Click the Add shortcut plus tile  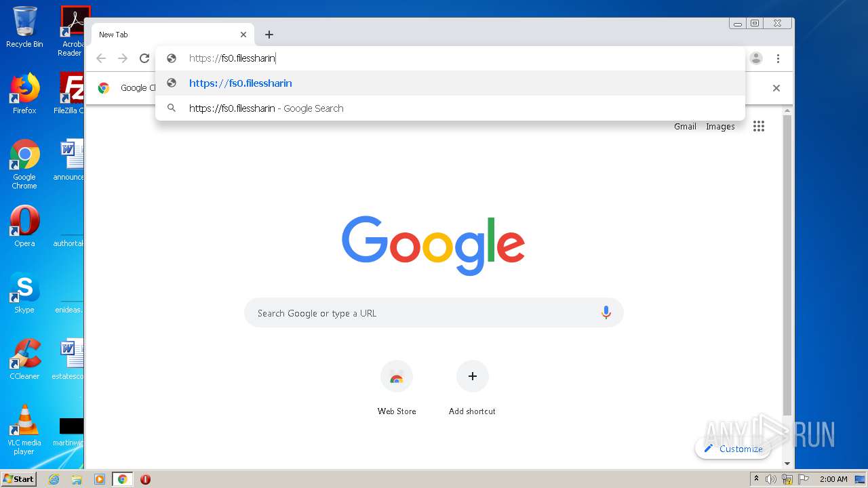click(x=473, y=388)
